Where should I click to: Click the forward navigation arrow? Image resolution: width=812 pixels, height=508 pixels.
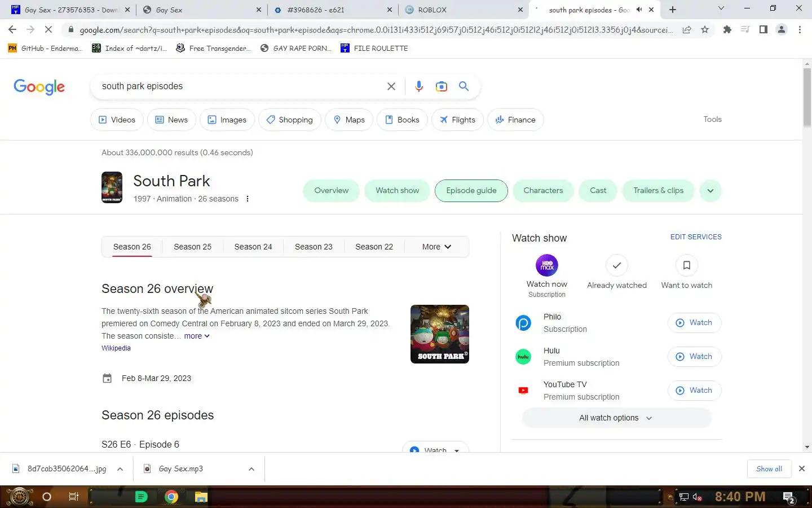[x=30, y=29]
